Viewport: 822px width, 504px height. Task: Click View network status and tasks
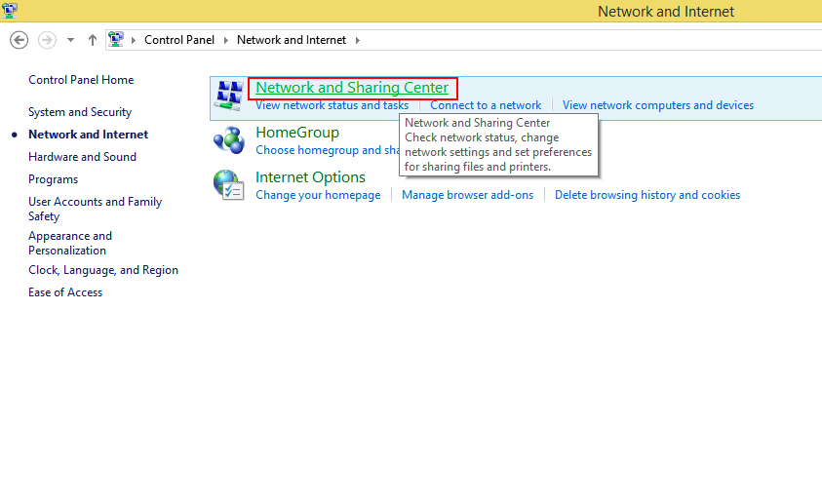tap(332, 105)
